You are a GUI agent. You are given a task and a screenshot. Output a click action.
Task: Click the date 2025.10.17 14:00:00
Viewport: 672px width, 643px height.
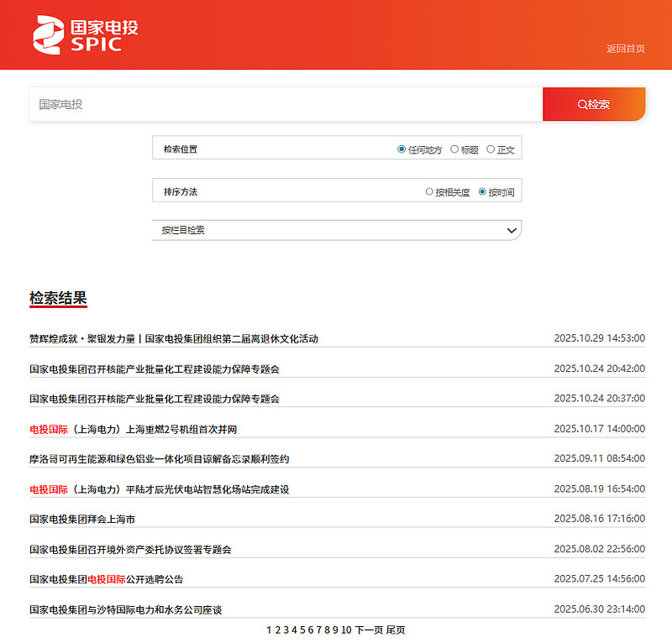600,428
